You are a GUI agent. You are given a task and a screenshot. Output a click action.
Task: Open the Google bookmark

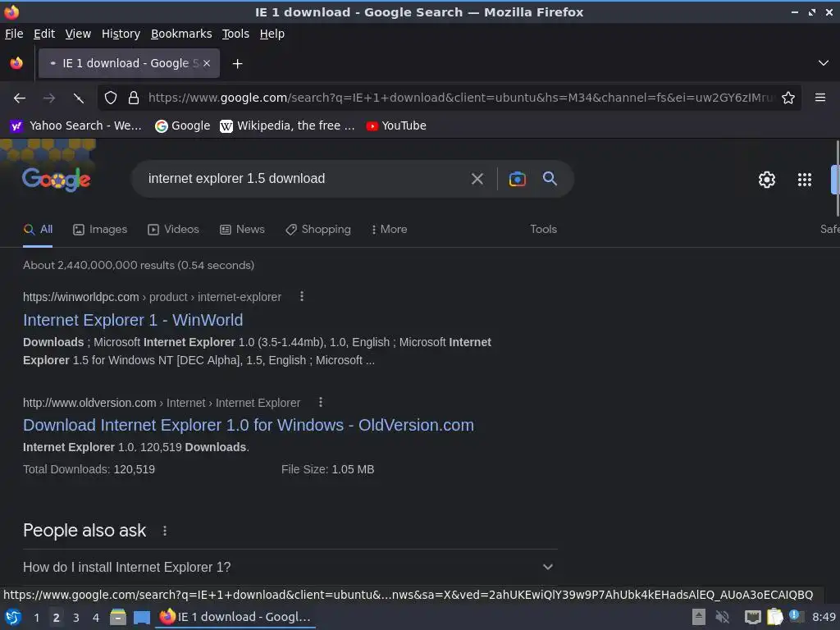pos(182,126)
